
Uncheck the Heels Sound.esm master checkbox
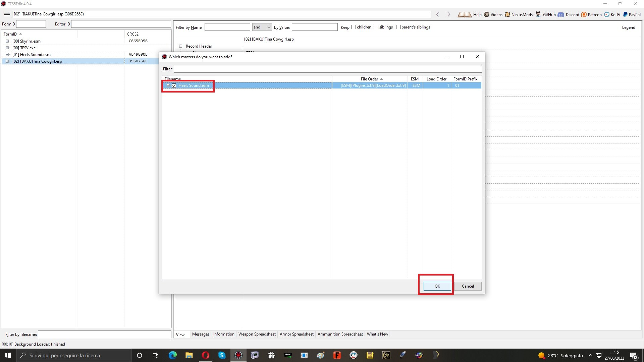click(174, 86)
